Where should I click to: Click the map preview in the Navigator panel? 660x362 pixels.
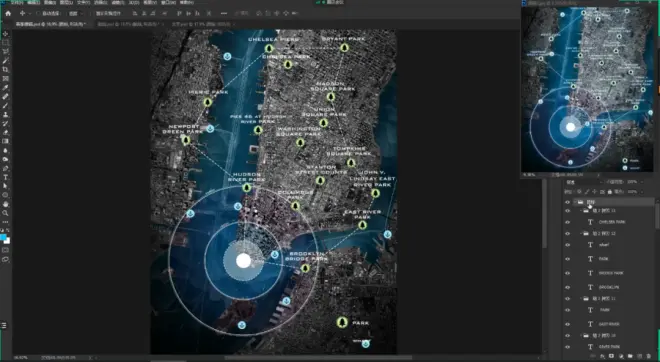tap(587, 89)
